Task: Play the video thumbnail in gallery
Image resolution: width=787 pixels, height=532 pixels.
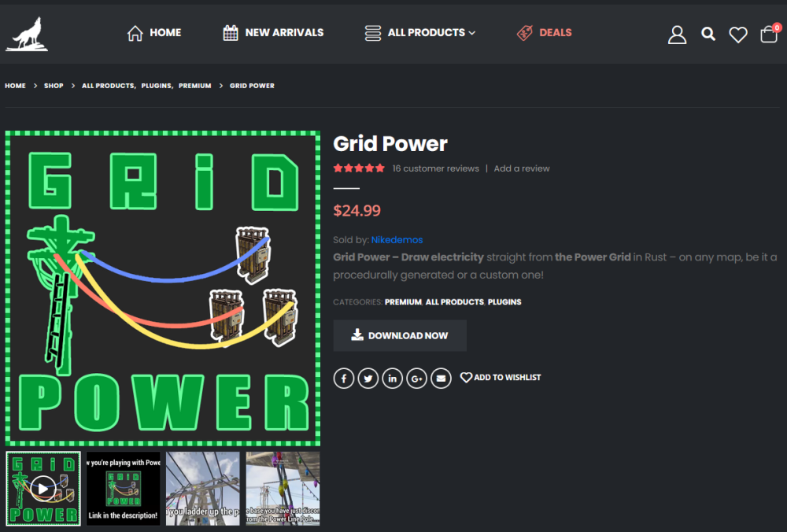Action: tap(43, 488)
